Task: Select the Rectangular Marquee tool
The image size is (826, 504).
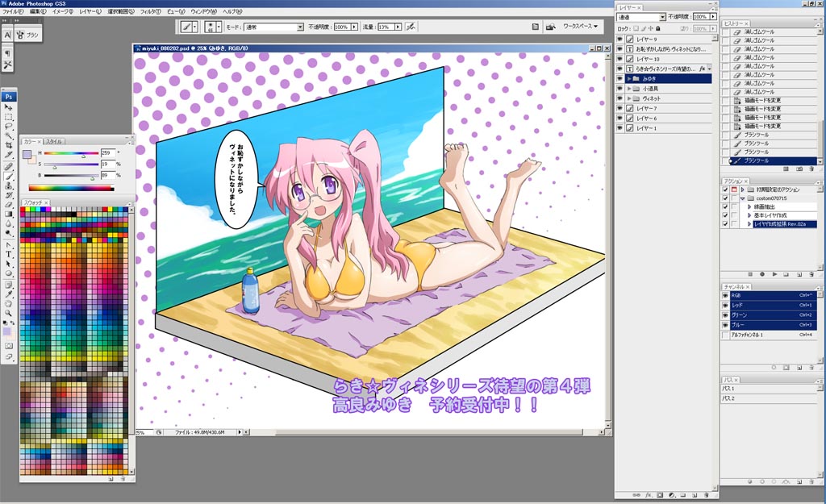Action: (x=8, y=117)
